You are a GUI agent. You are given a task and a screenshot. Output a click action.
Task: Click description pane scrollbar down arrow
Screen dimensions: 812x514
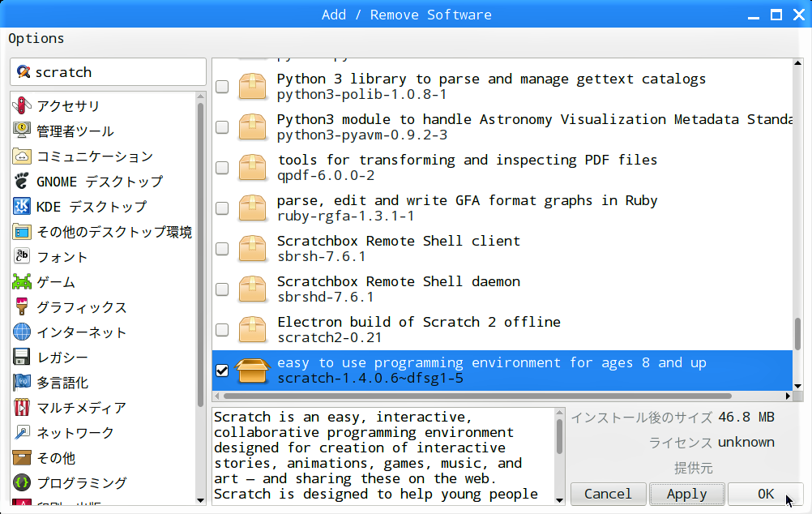(x=559, y=500)
